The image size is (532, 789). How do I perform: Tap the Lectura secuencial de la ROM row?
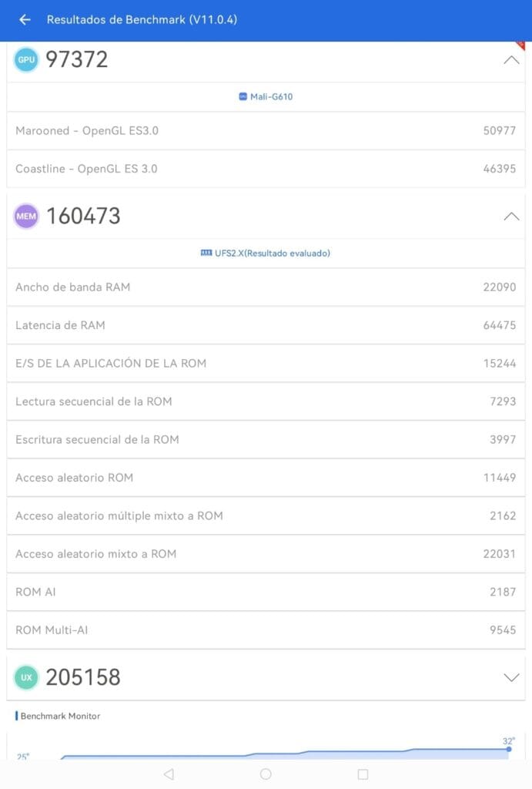tap(266, 401)
